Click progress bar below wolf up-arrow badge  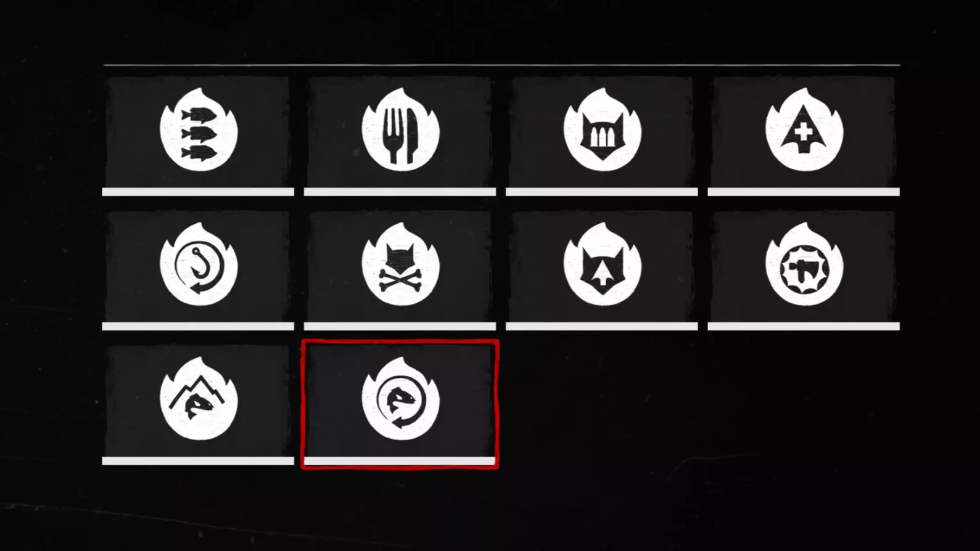point(602,327)
